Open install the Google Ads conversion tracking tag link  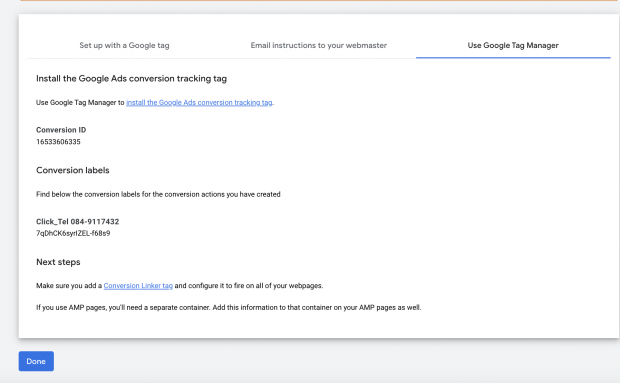click(x=199, y=102)
